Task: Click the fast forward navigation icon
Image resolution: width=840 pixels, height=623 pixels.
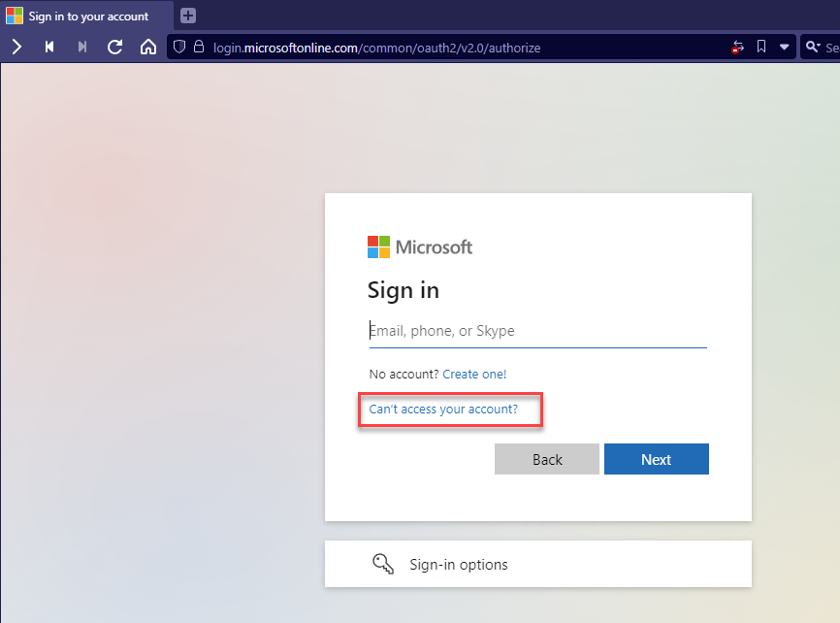Action: pyautogui.click(x=82, y=48)
